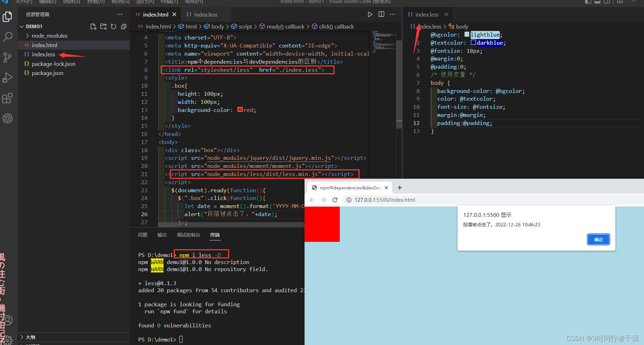Click New File icon in DEMO1 explorer
The width and height of the screenshot is (644, 345).
coord(93,26)
